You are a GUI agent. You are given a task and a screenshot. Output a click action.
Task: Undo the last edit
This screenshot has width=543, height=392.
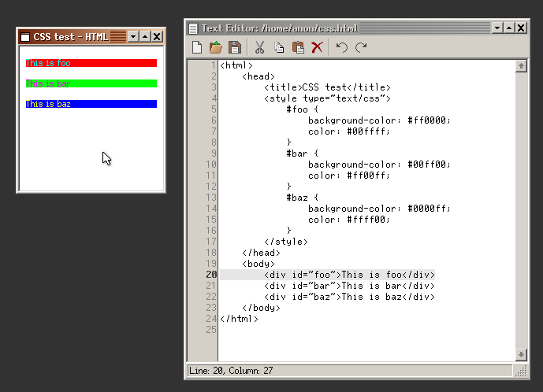point(342,47)
